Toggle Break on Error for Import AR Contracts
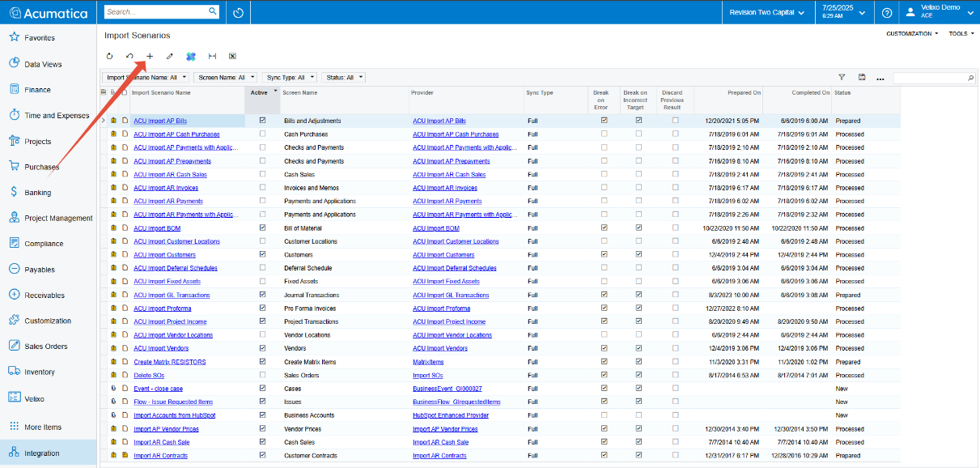 click(x=604, y=455)
